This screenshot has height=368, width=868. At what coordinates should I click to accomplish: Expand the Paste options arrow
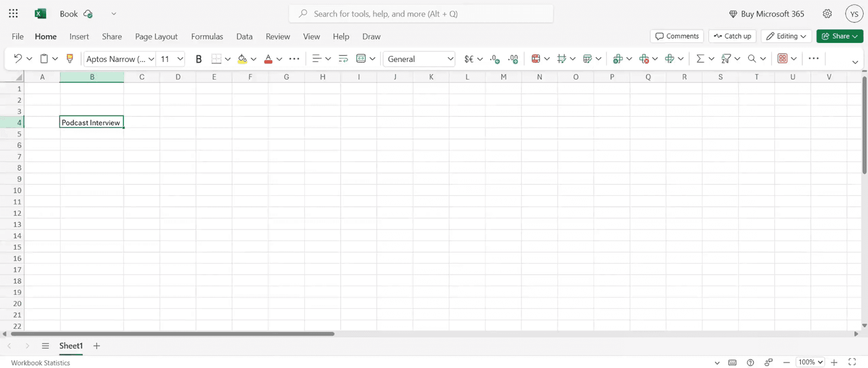pyautogui.click(x=55, y=59)
